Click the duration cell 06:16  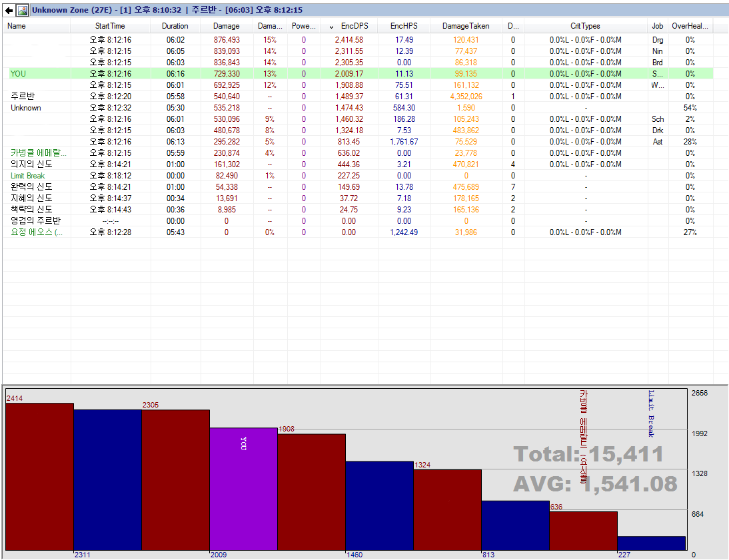coord(175,73)
